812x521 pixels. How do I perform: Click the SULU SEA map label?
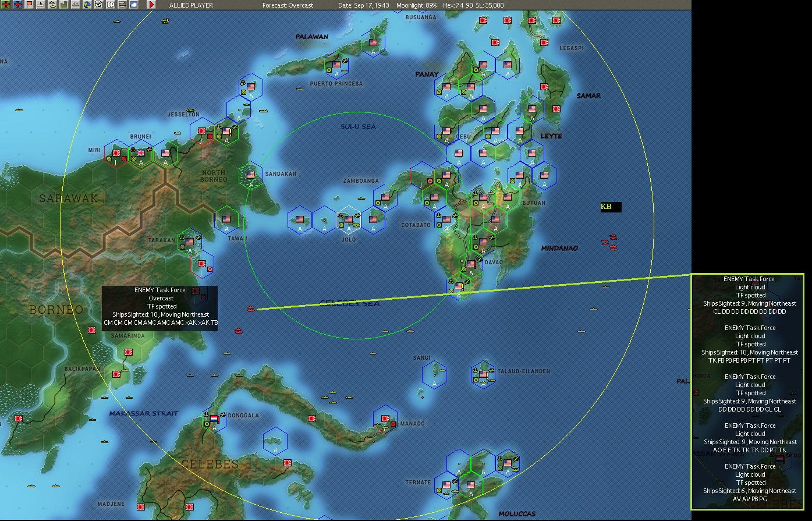click(358, 126)
